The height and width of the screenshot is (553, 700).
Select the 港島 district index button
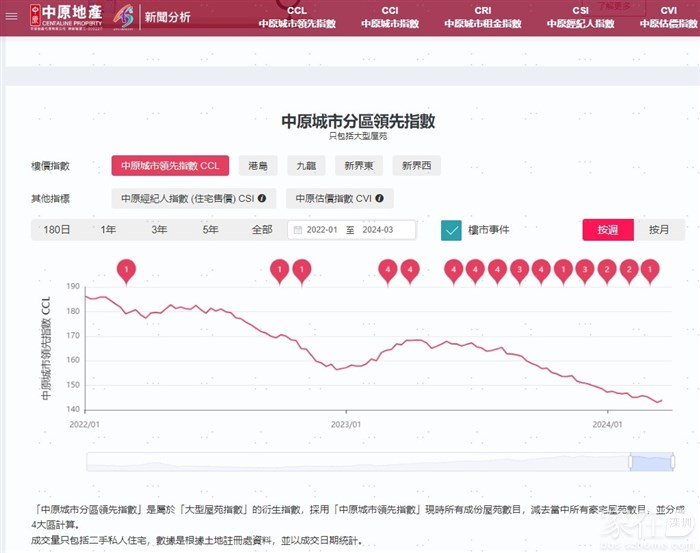pyautogui.click(x=258, y=166)
